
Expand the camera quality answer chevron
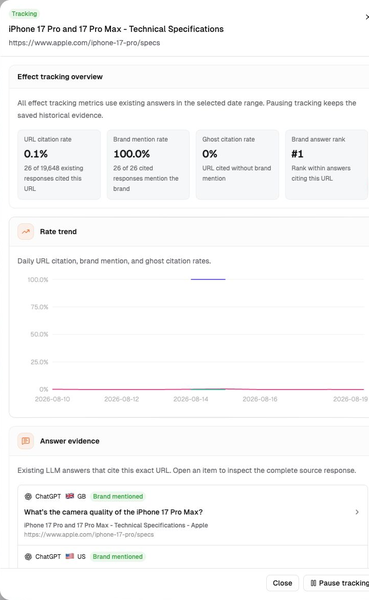tap(357, 512)
